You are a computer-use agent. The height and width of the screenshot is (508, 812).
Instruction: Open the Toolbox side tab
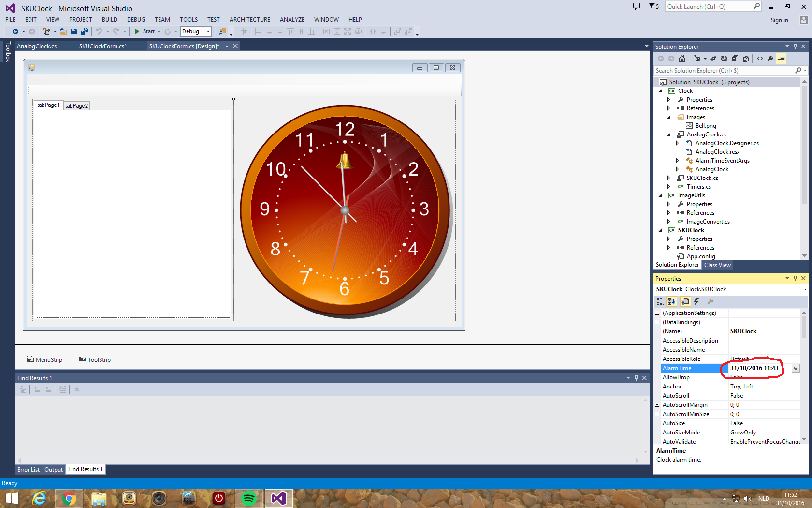[x=8, y=52]
